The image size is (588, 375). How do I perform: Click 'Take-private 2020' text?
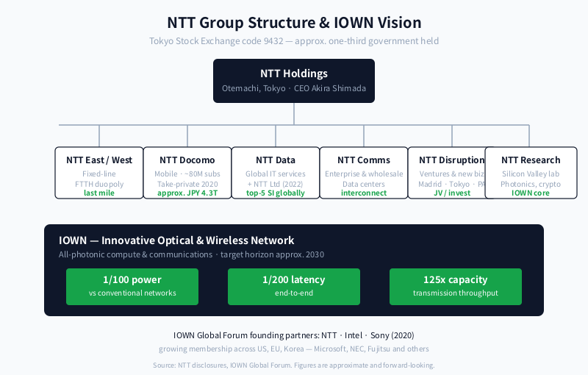tap(187, 184)
